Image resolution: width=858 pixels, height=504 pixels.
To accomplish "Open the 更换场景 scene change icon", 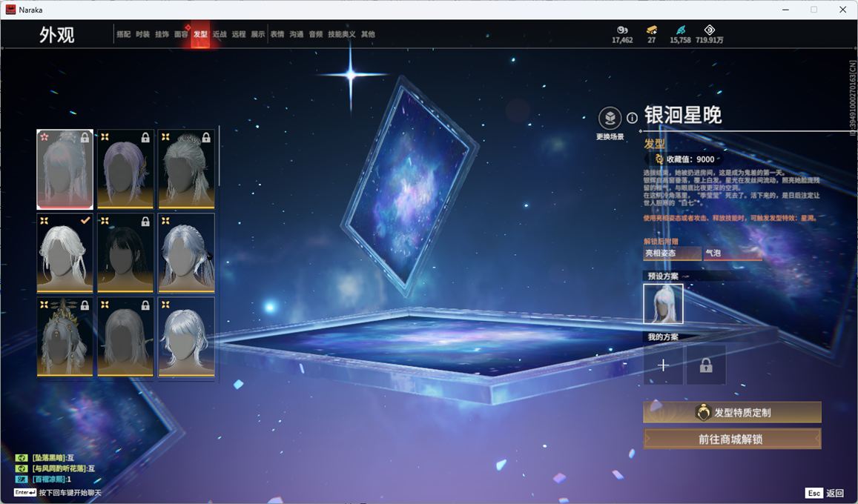I will [x=610, y=118].
